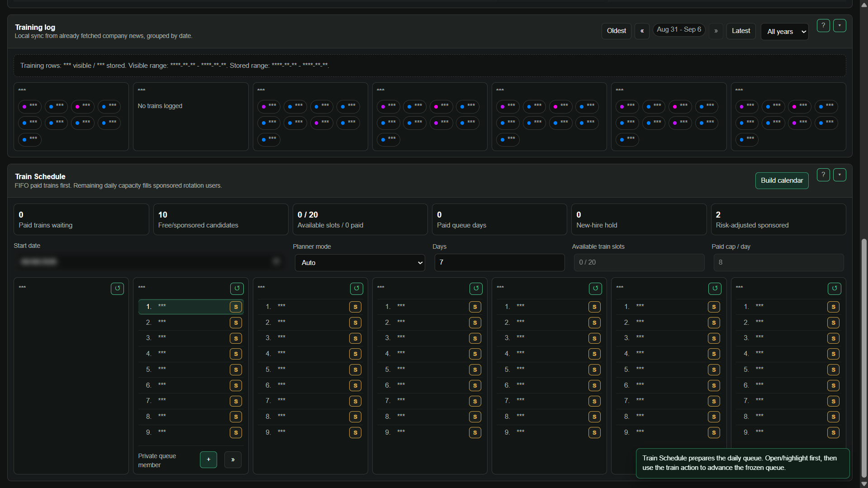Add a private queue member plus button
The image size is (868, 488).
pos(209,460)
